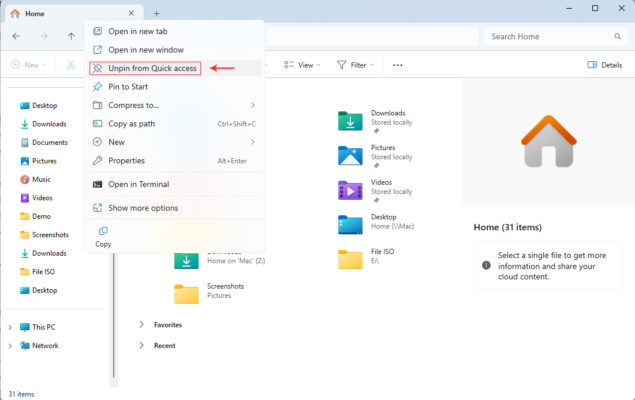635x400 pixels.
Task: Go back with the back arrow
Action: (16, 36)
